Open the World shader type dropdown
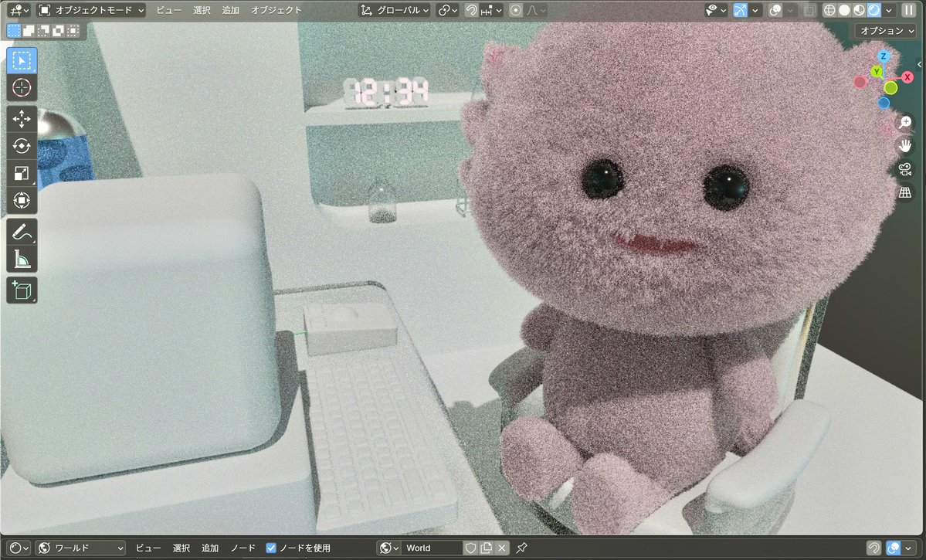This screenshot has height=560, width=926. click(x=80, y=548)
